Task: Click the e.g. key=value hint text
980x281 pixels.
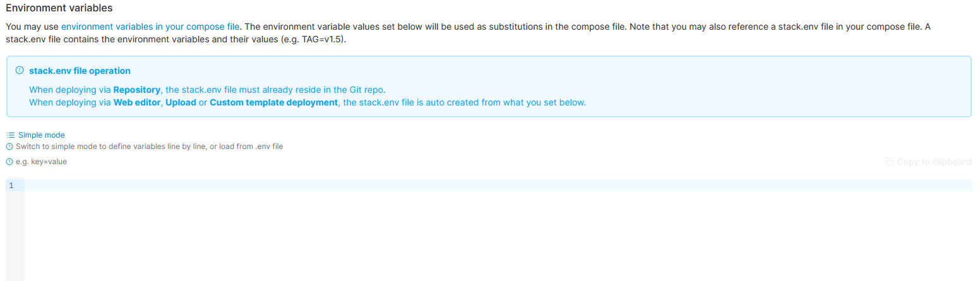Action: (x=41, y=162)
